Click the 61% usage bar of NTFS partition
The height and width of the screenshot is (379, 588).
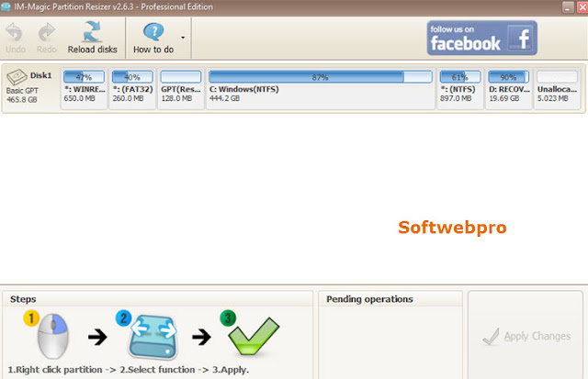[460, 77]
